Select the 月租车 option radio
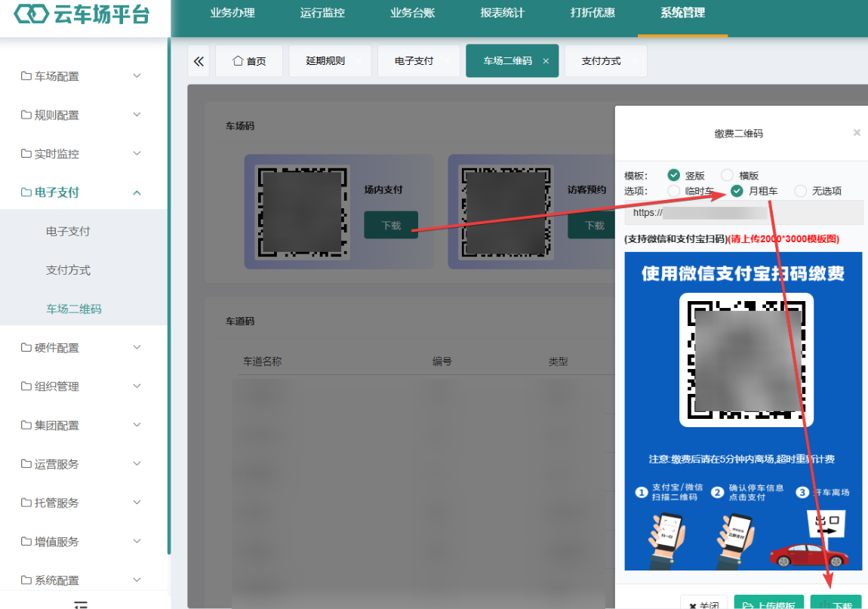 (x=737, y=190)
